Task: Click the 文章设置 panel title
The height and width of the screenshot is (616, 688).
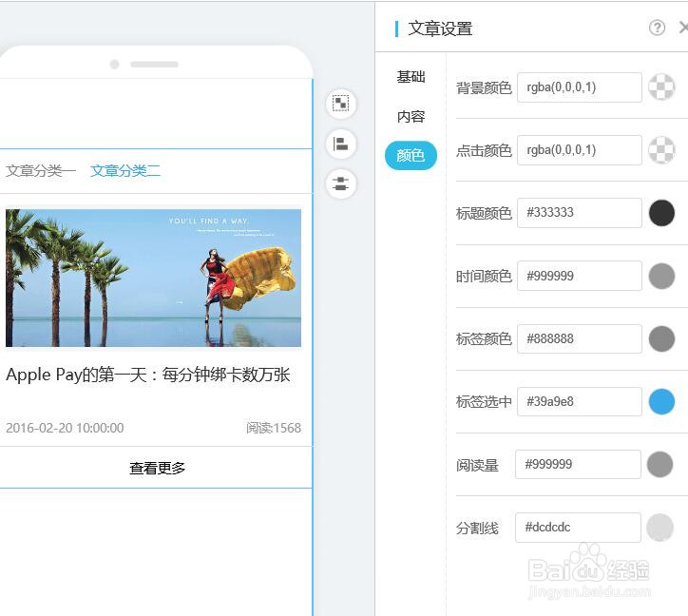Action: [x=440, y=29]
